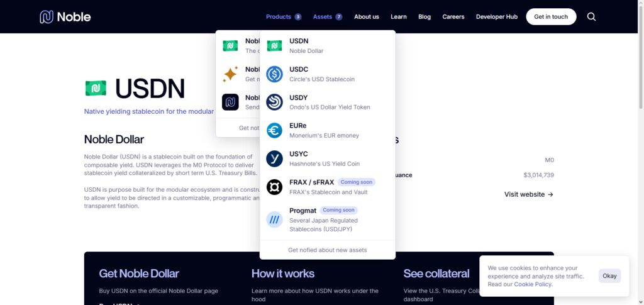
Task: Open the Blog page
Action: (x=425, y=17)
